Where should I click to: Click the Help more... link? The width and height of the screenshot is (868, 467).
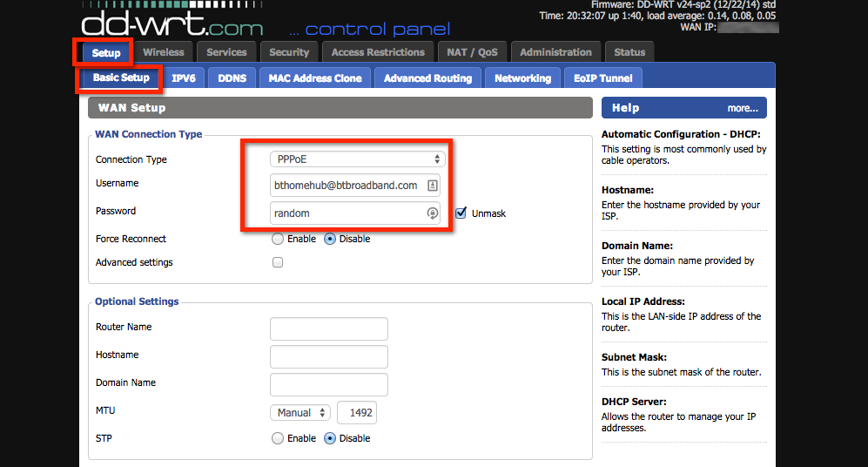point(742,108)
